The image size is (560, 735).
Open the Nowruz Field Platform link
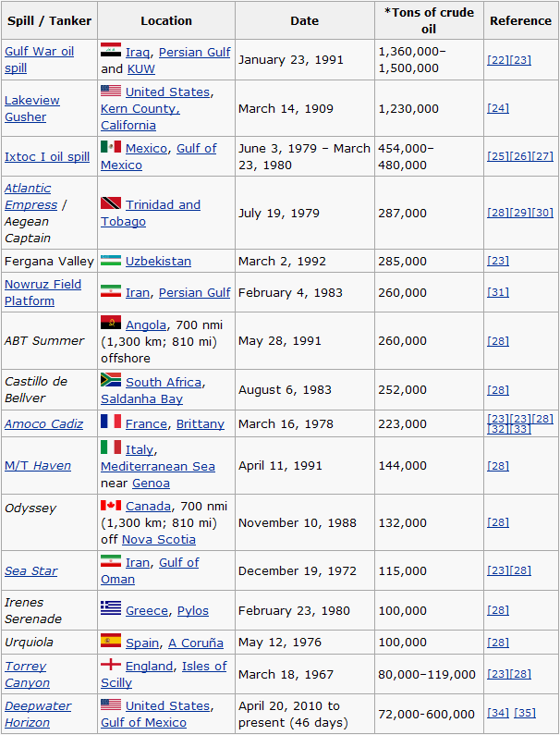tap(43, 292)
